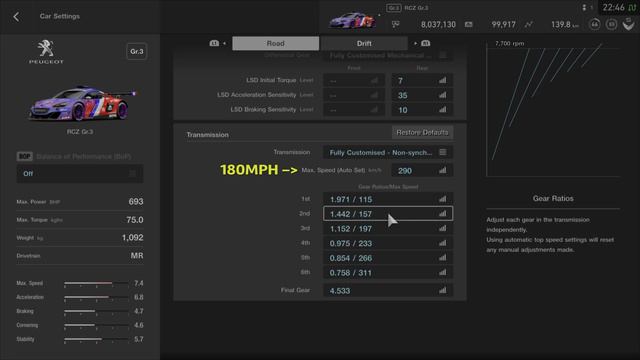
Task: Click the Acceleration rating bar
Action: (x=96, y=297)
